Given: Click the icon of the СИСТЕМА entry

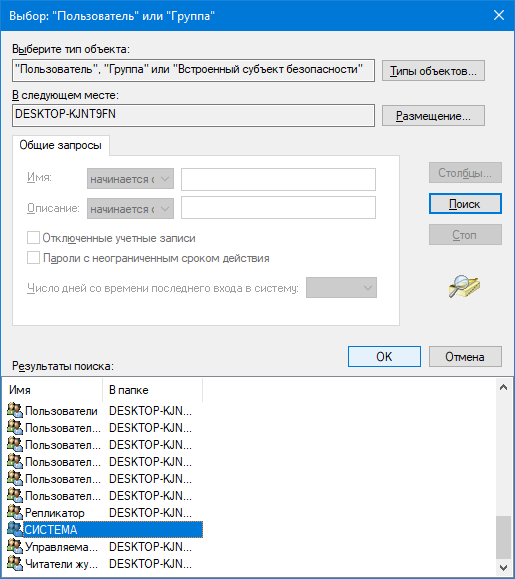Looking at the screenshot, I should pyautogui.click(x=15, y=529).
